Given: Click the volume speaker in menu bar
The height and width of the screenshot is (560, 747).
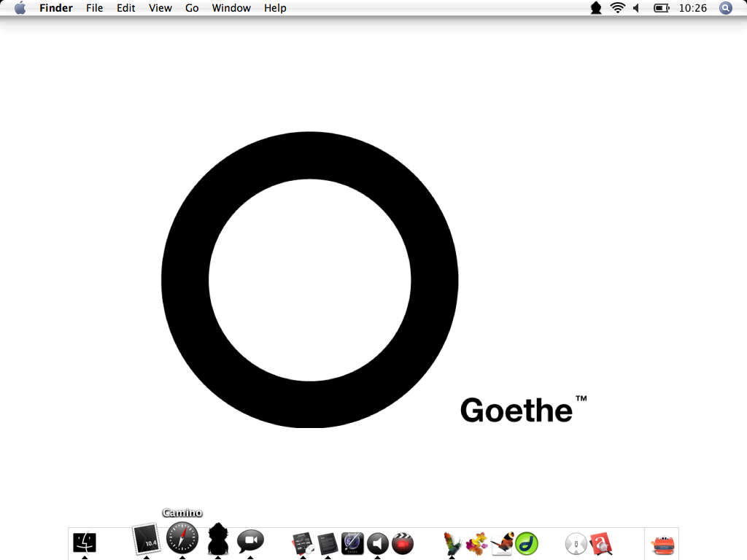Looking at the screenshot, I should point(636,8).
